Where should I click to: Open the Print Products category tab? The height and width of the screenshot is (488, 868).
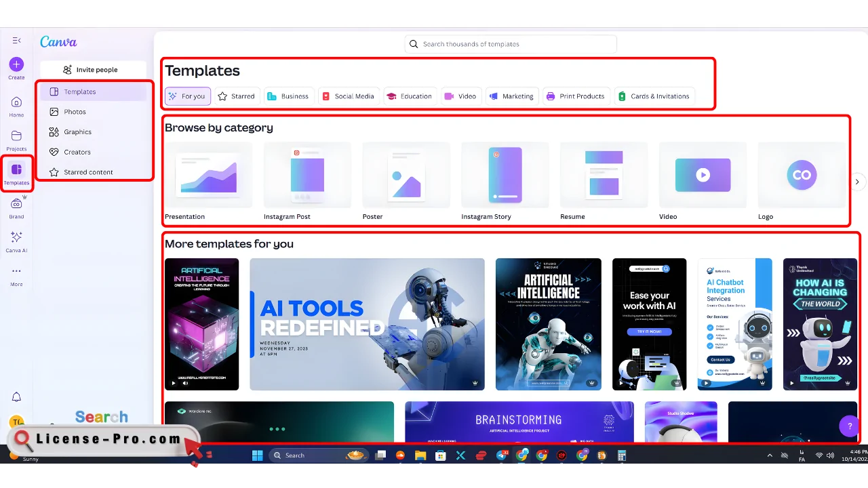(x=575, y=96)
